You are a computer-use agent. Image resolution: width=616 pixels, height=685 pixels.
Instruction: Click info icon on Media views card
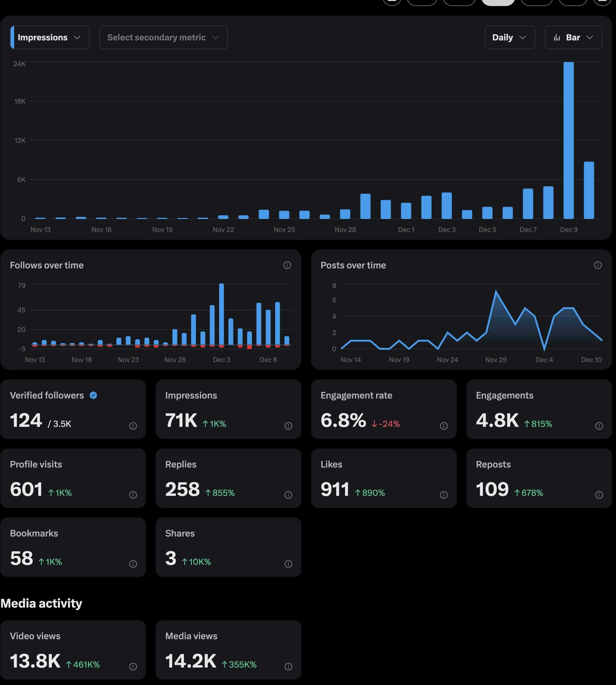pos(288,667)
